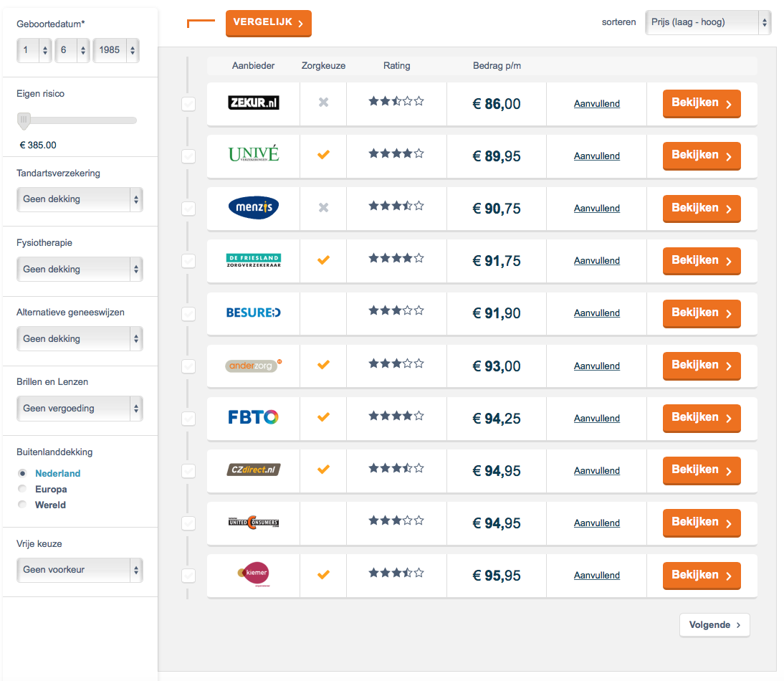Click the Zorgkeuze checkmark for CZdirect.nl
Screen dimensions: 784x681
pyautogui.click(x=323, y=469)
